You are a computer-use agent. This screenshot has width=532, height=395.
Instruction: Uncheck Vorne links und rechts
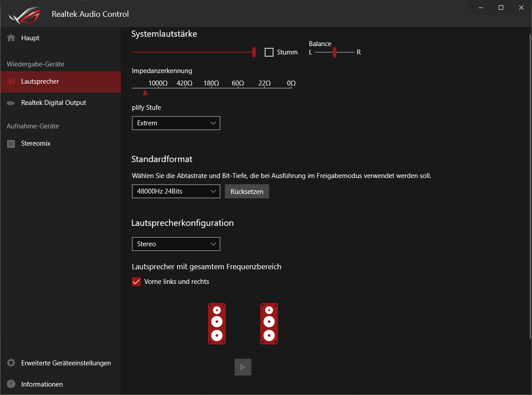point(136,282)
